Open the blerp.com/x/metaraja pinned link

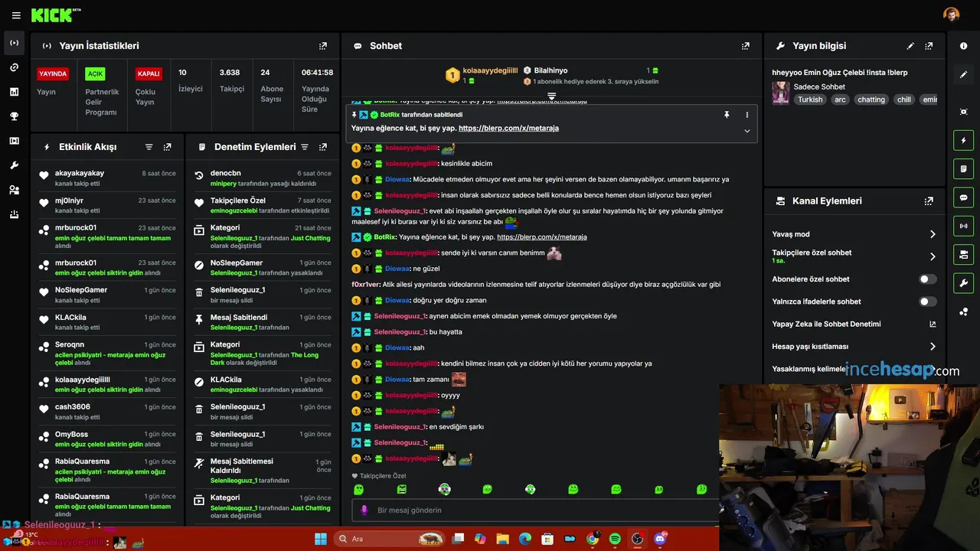[x=508, y=129]
